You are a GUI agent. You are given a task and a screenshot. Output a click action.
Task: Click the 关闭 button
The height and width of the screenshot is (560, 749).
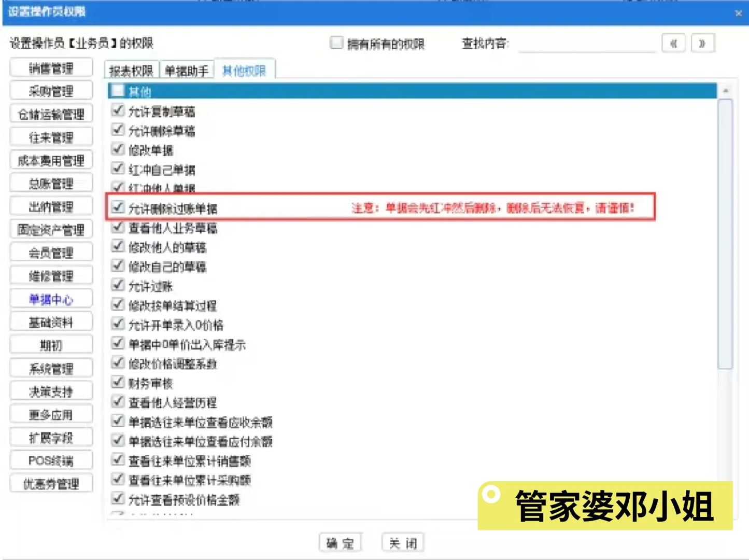click(x=403, y=542)
